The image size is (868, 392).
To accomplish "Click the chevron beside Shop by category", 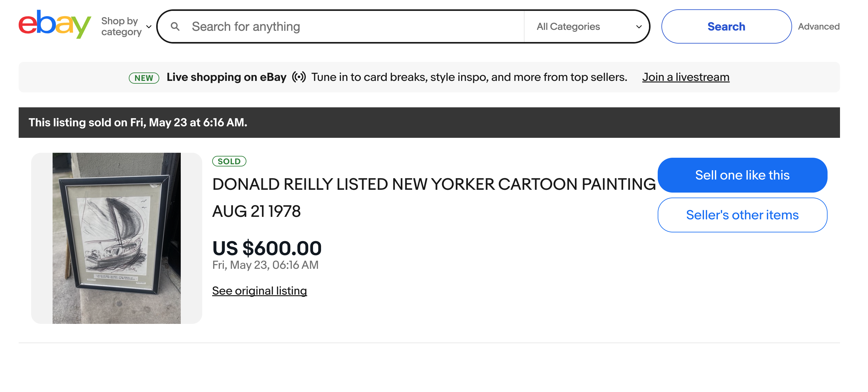I will coord(149,27).
